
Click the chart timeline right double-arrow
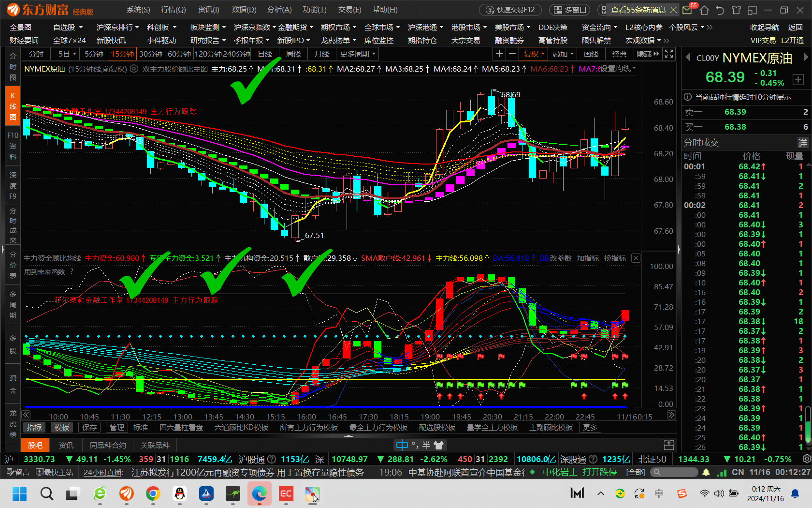(x=671, y=415)
